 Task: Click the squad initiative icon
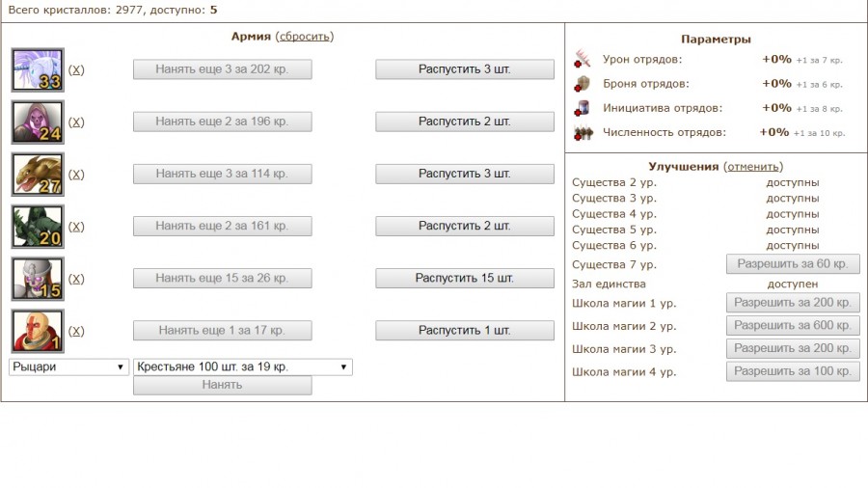tap(583, 108)
